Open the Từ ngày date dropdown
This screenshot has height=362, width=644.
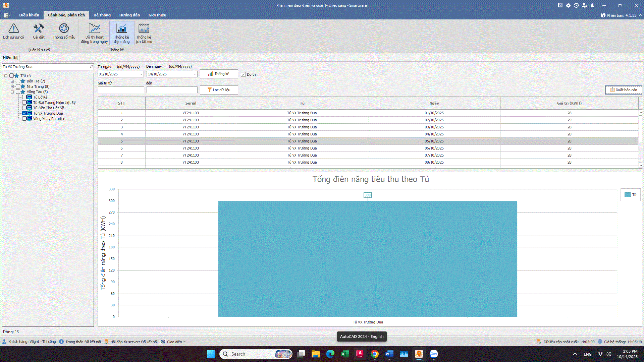click(141, 74)
